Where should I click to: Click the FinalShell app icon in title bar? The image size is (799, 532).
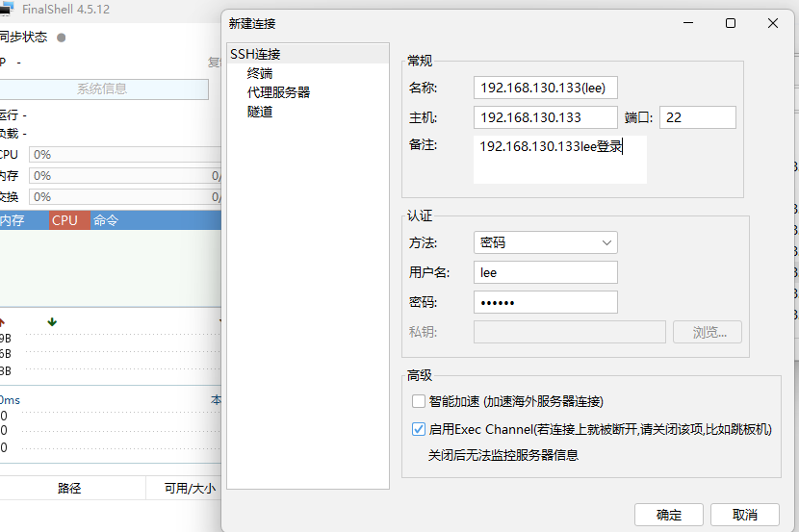coord(6,9)
